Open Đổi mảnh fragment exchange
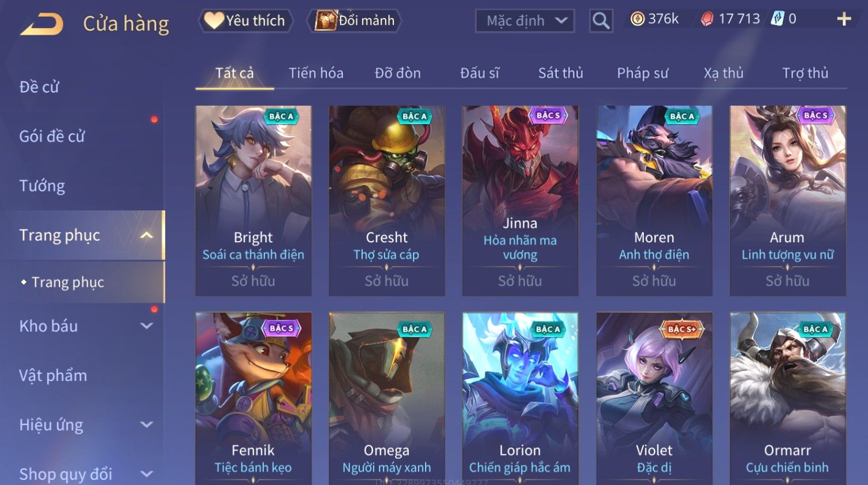The width and height of the screenshot is (868, 485). pyautogui.click(x=355, y=21)
